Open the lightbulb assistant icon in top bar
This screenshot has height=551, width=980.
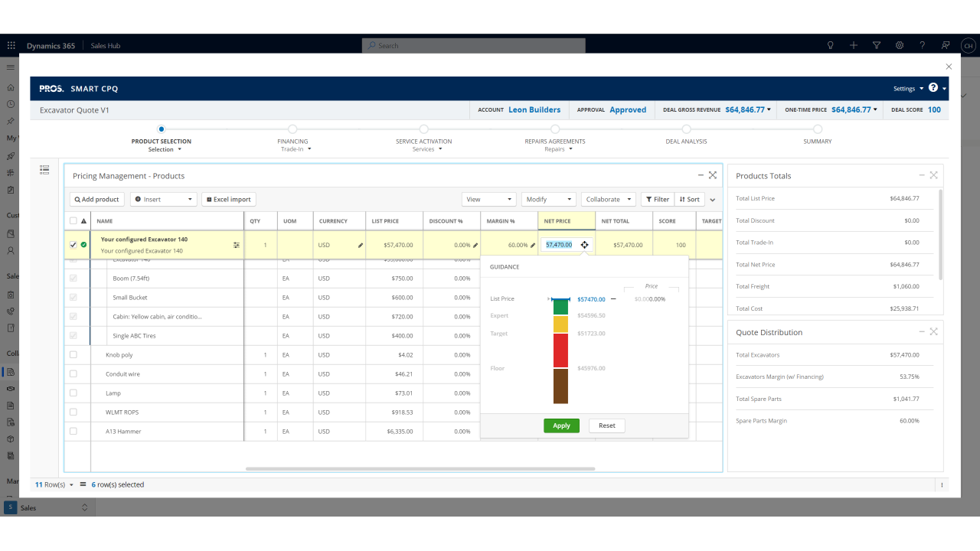pos(830,46)
